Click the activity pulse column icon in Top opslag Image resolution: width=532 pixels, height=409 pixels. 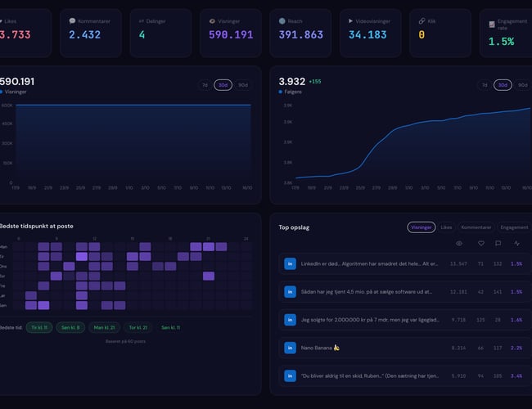coord(516,244)
